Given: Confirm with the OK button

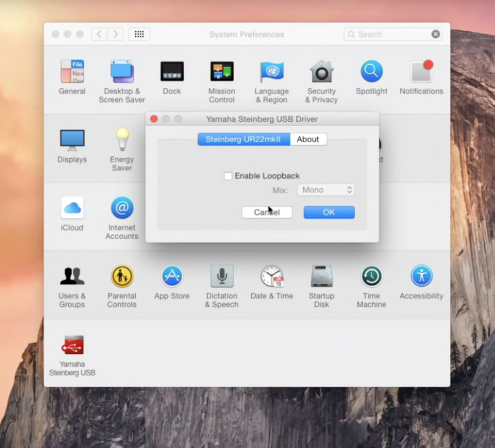Looking at the screenshot, I should click(329, 212).
